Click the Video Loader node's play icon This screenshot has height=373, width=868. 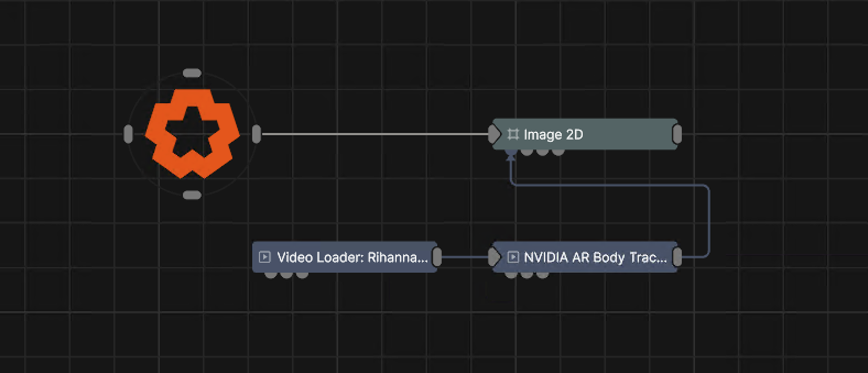(x=265, y=257)
